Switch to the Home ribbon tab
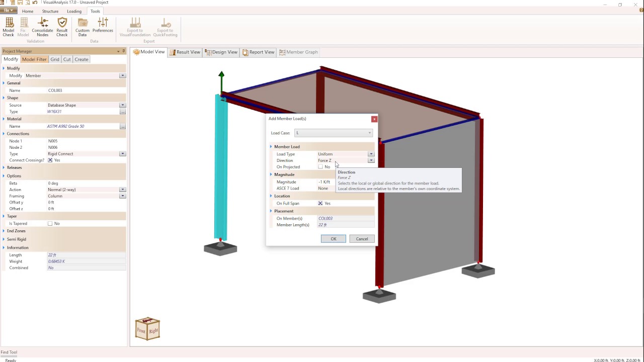Image resolution: width=644 pixels, height=362 pixels. pyautogui.click(x=28, y=11)
